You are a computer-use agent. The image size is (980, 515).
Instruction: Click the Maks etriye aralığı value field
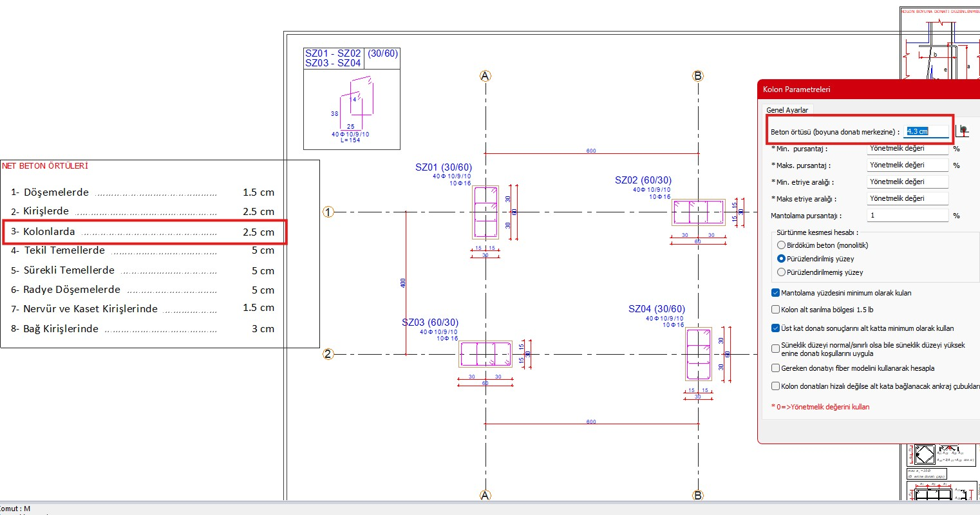click(907, 199)
